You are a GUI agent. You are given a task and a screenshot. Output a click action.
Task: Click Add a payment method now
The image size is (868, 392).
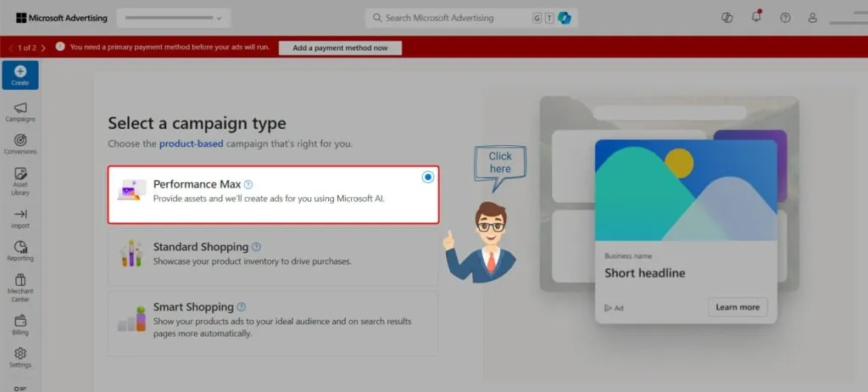(340, 48)
